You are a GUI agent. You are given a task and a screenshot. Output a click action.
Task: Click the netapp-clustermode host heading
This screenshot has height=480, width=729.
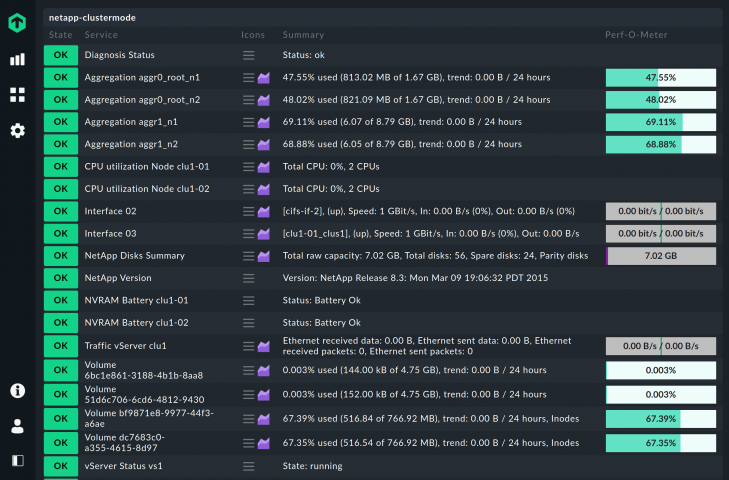tap(92, 17)
